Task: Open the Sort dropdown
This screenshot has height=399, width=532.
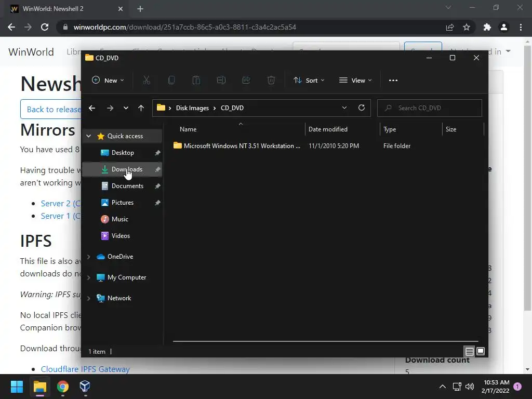Action: [309, 81]
